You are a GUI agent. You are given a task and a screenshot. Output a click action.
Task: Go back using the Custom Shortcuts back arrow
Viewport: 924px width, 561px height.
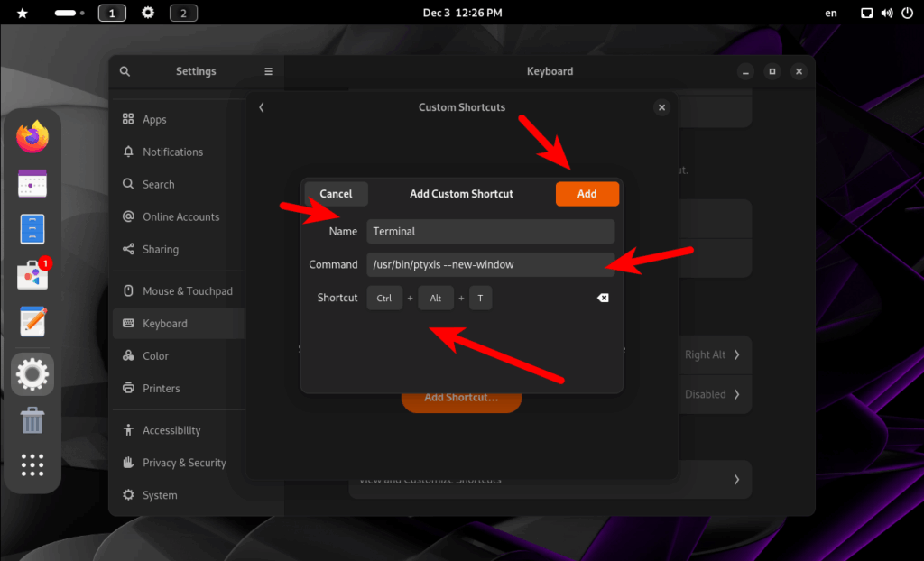tap(262, 107)
